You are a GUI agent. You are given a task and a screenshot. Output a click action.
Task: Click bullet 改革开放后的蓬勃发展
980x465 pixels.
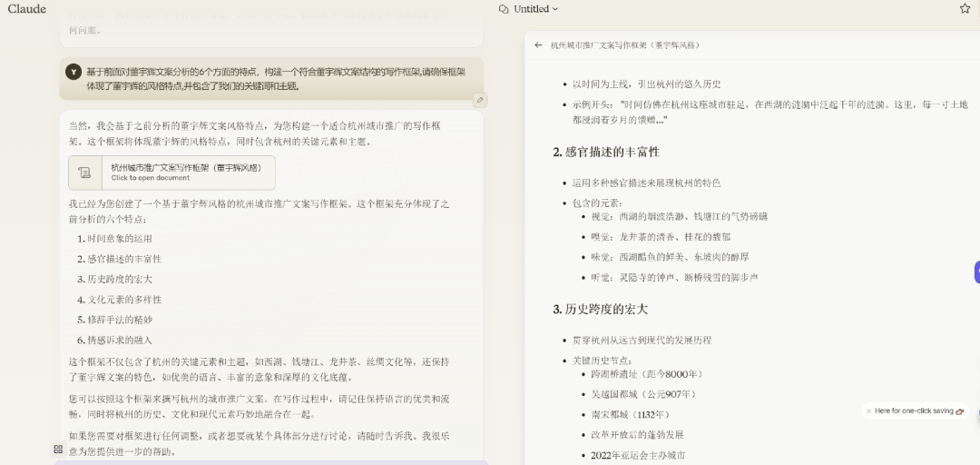click(x=638, y=434)
